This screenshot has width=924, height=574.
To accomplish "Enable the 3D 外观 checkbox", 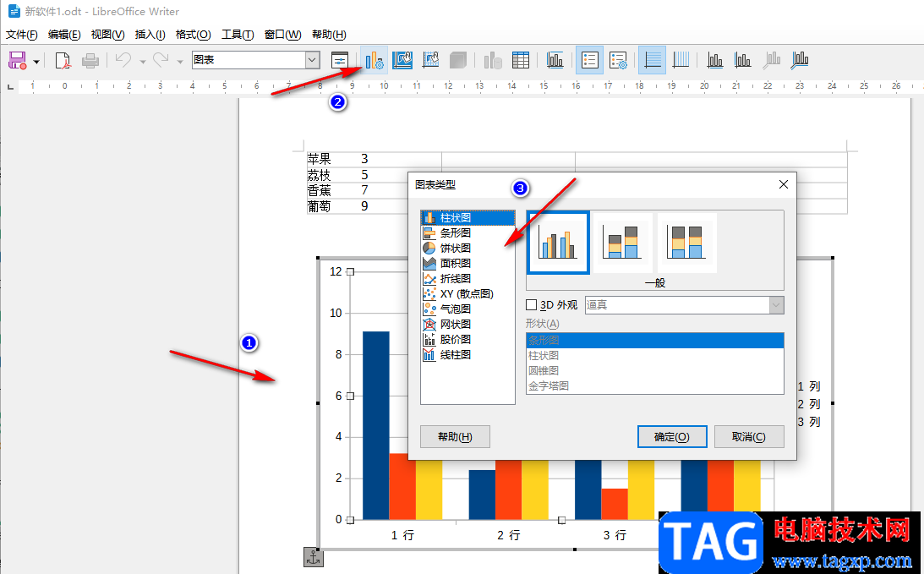I will tap(532, 304).
